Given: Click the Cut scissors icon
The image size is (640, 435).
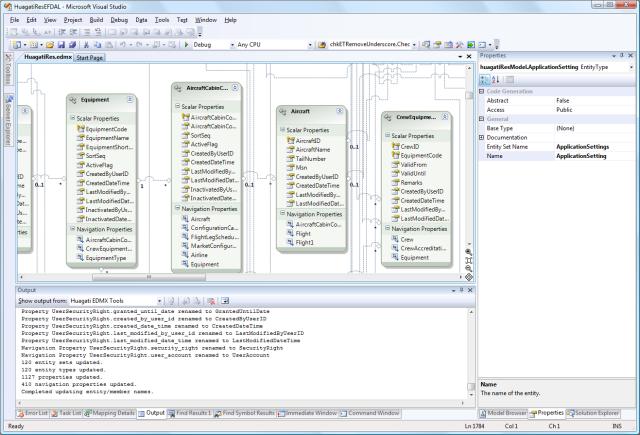Looking at the screenshot, I should click(x=86, y=44).
